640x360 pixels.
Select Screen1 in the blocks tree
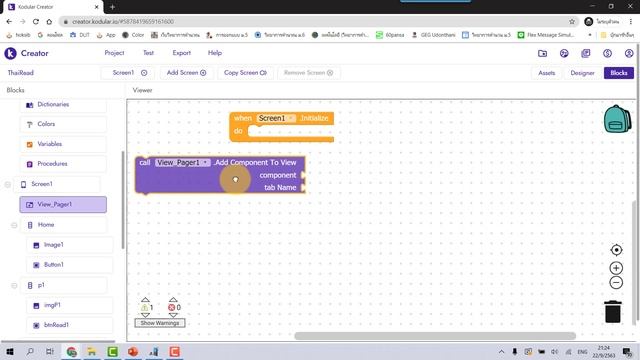click(57, 184)
